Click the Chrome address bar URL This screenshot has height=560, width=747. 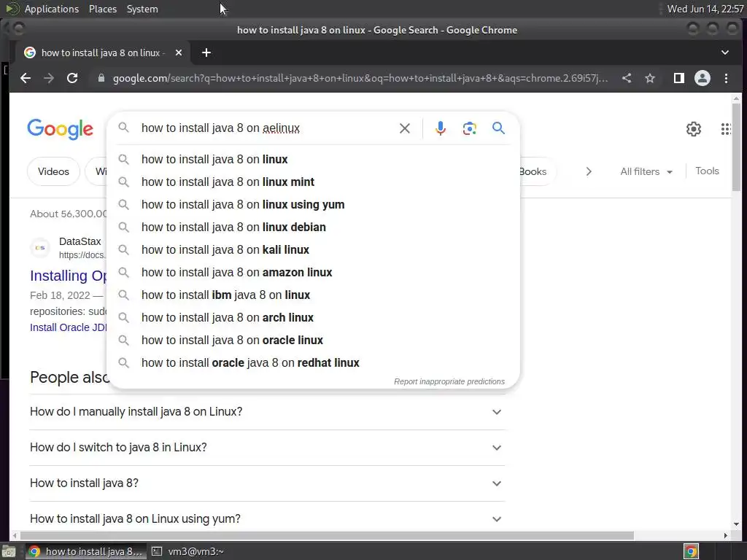point(360,78)
